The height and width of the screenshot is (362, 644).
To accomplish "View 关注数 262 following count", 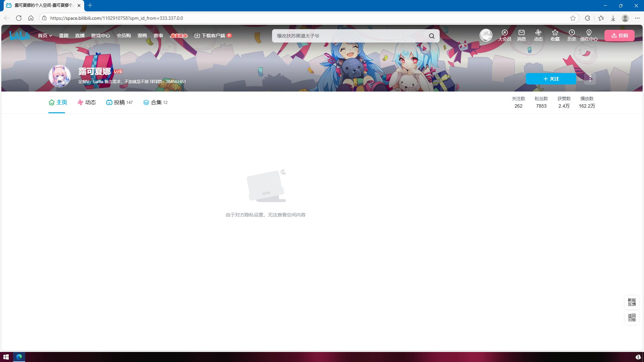I will click(x=518, y=102).
